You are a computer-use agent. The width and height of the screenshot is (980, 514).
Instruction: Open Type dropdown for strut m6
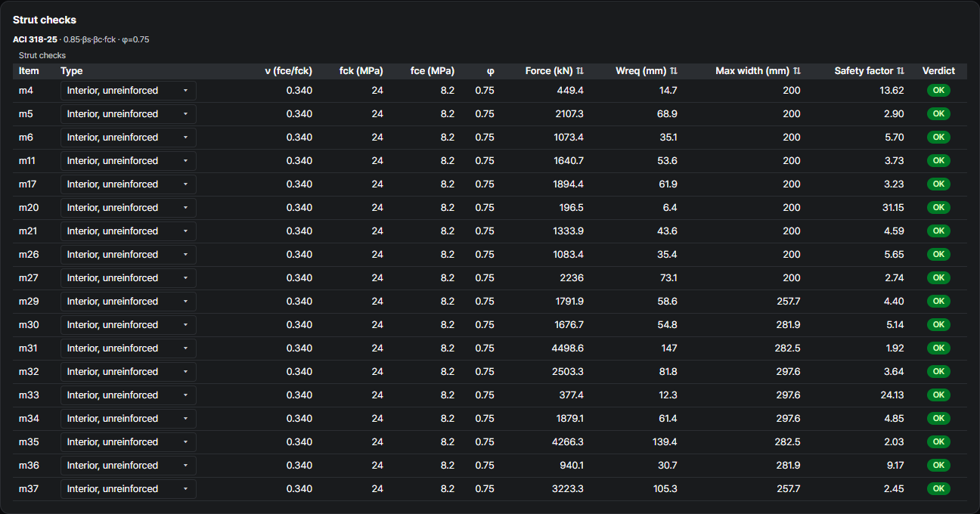pyautogui.click(x=129, y=138)
